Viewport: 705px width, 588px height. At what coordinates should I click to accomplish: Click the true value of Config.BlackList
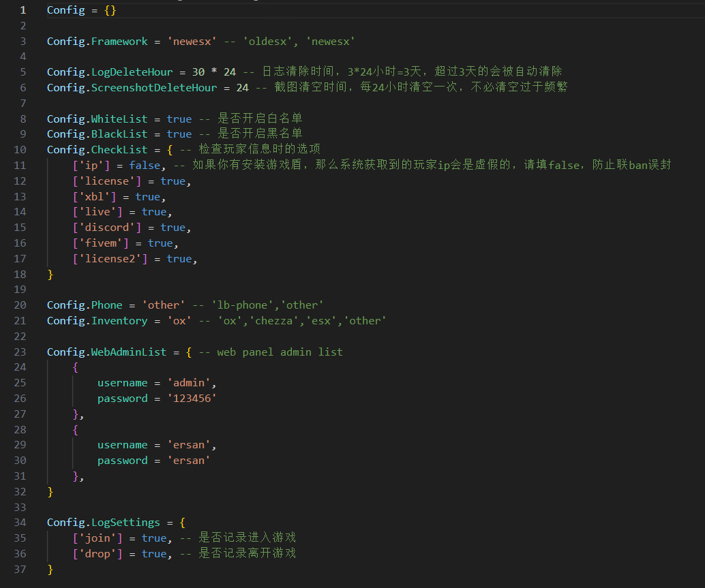coord(179,134)
